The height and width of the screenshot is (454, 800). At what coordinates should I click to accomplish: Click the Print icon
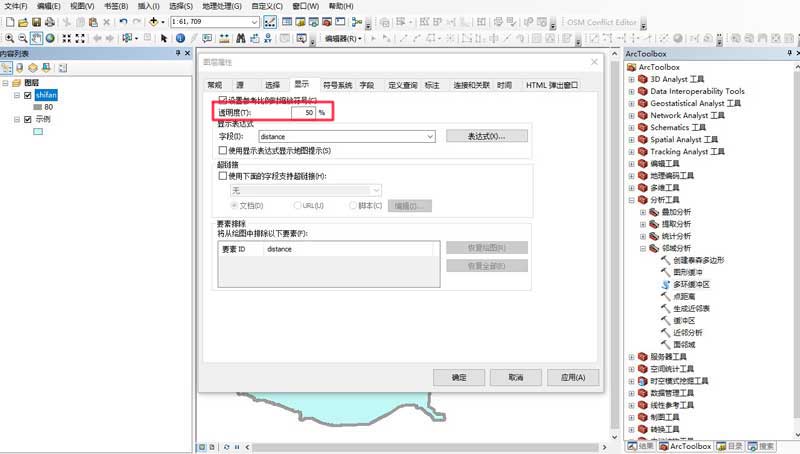click(x=49, y=22)
